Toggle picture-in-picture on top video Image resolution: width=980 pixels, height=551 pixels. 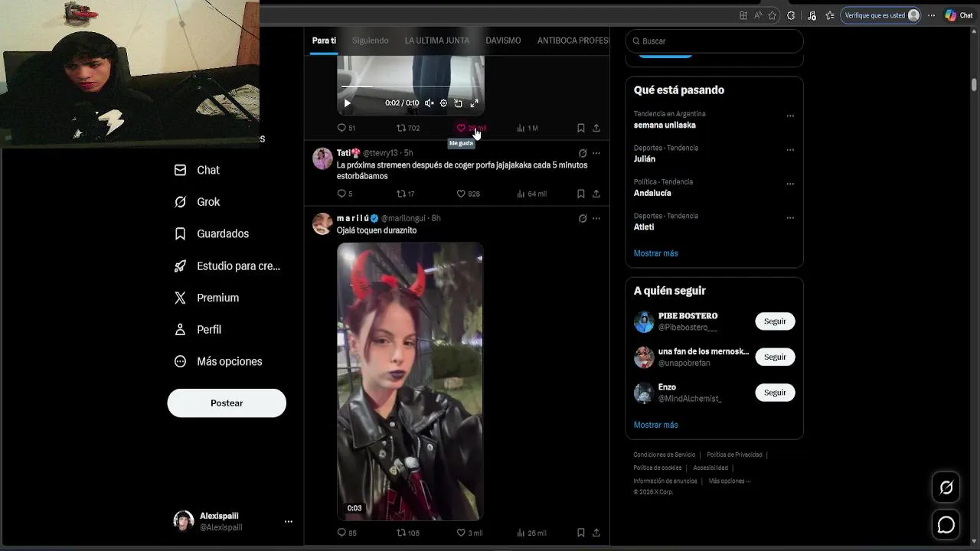coord(458,103)
